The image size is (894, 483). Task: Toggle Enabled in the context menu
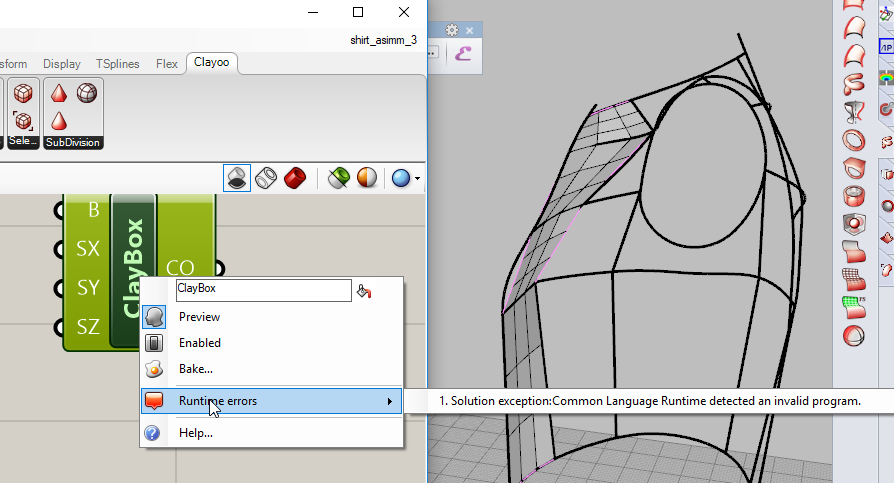[x=200, y=343]
